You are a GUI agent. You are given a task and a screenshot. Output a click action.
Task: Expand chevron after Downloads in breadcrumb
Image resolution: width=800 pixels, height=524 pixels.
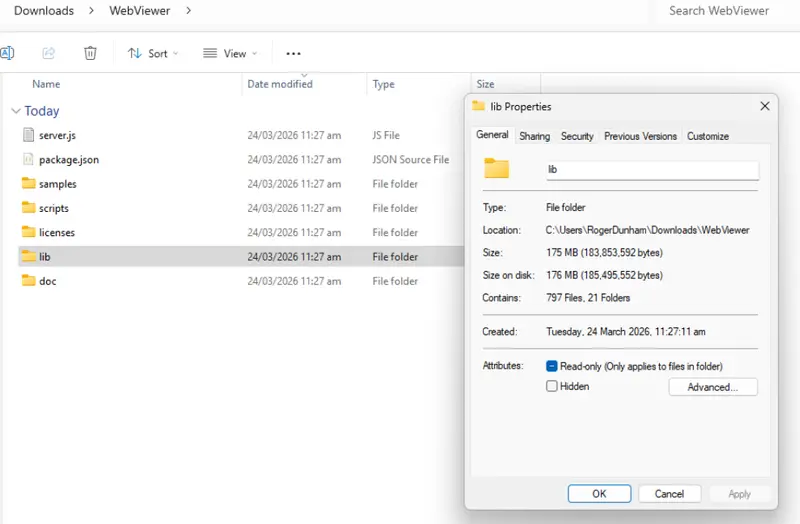[91, 11]
